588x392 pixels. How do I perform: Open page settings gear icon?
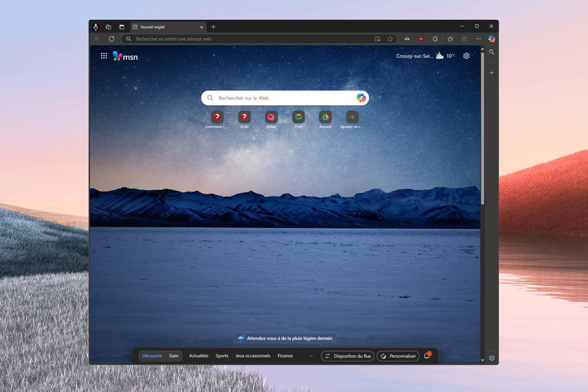click(x=466, y=56)
